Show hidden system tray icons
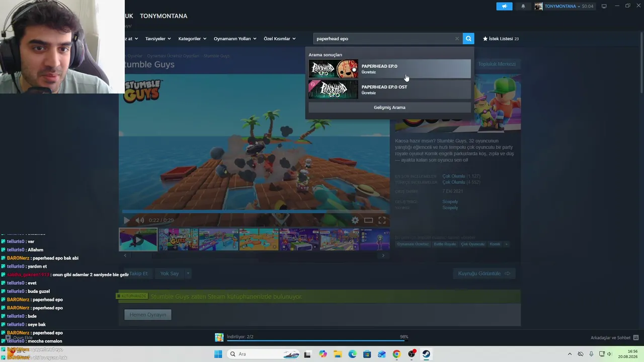Viewport: 644px width, 362px height. 570,354
